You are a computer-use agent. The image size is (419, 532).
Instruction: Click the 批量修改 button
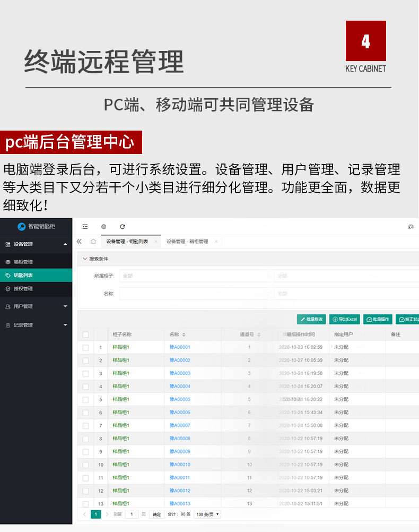point(311,320)
